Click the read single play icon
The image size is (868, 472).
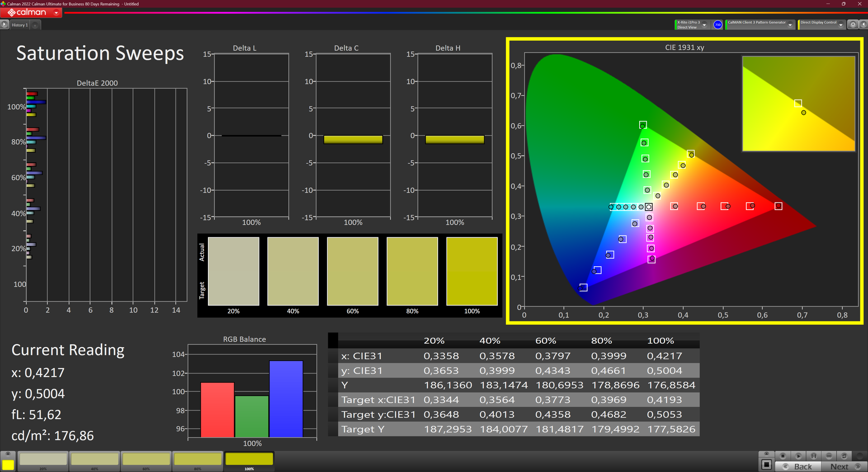pos(798,456)
